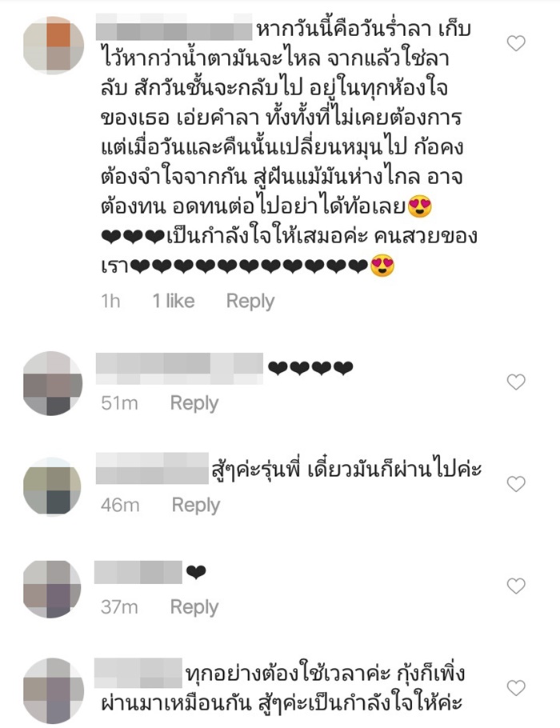This screenshot has height=728, width=560.
Task: Open username next to the single black heart
Action: 138,572
